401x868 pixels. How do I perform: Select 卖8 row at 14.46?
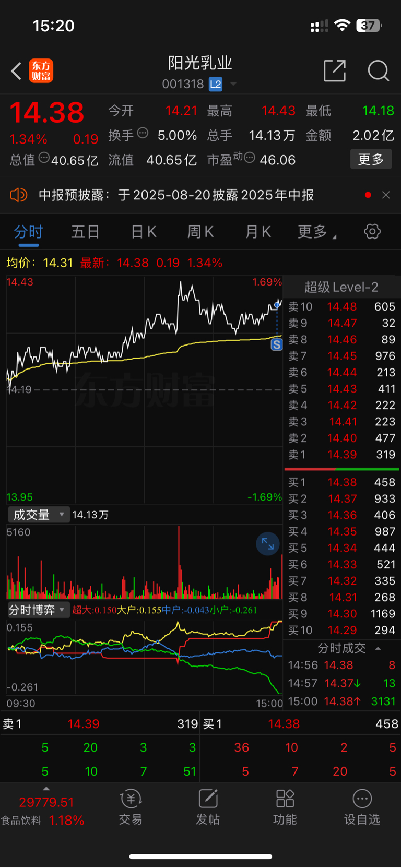click(341, 340)
